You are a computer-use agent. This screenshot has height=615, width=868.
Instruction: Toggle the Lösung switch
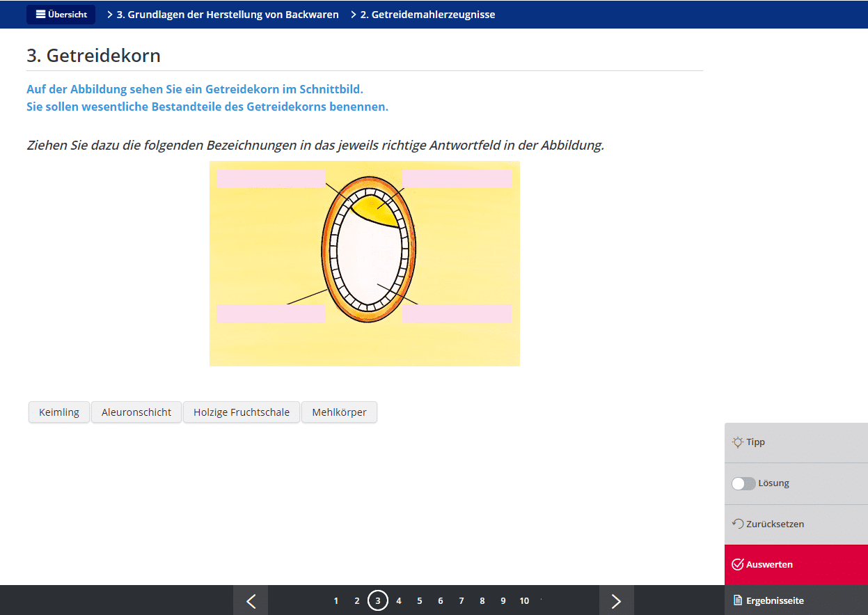click(743, 483)
